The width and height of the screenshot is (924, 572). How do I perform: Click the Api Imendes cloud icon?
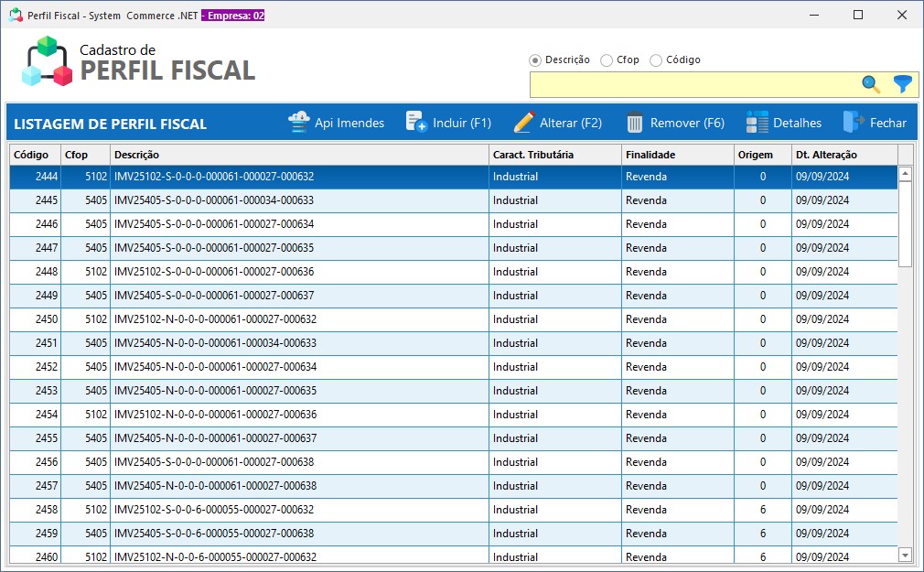(x=300, y=122)
